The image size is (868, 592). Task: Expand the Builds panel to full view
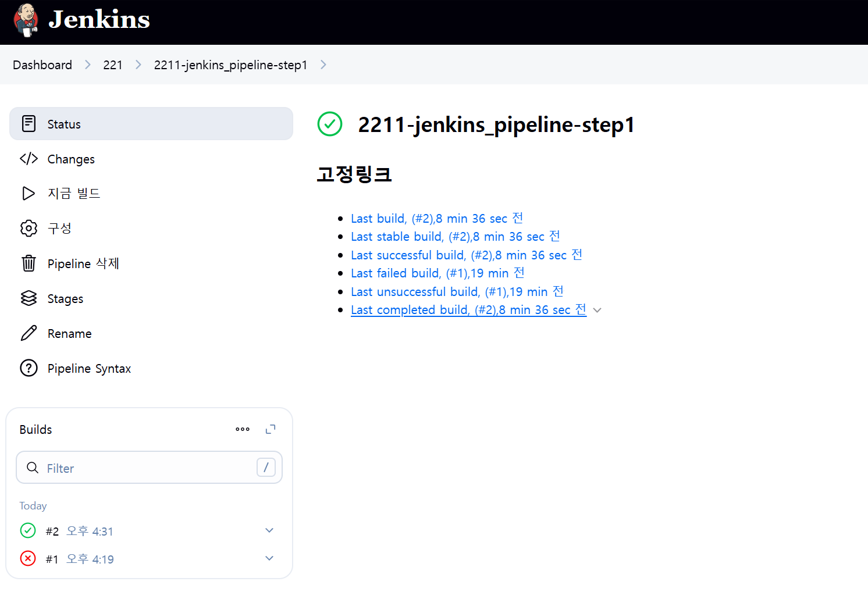click(271, 429)
